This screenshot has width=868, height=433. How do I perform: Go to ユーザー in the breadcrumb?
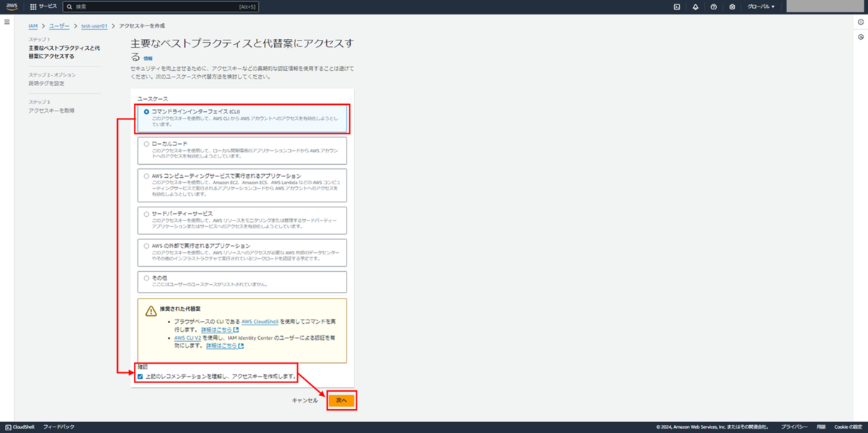[x=59, y=26]
